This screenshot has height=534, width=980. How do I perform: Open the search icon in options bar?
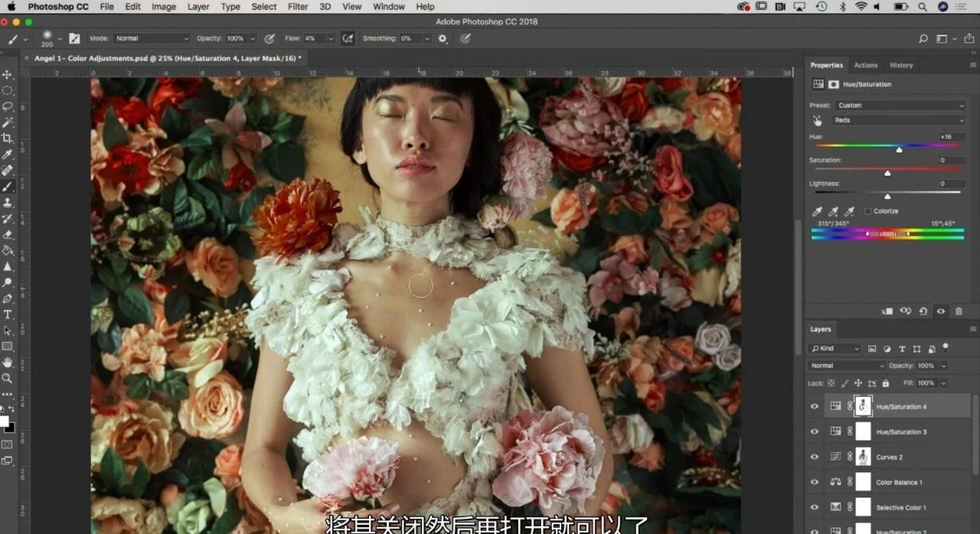point(923,38)
